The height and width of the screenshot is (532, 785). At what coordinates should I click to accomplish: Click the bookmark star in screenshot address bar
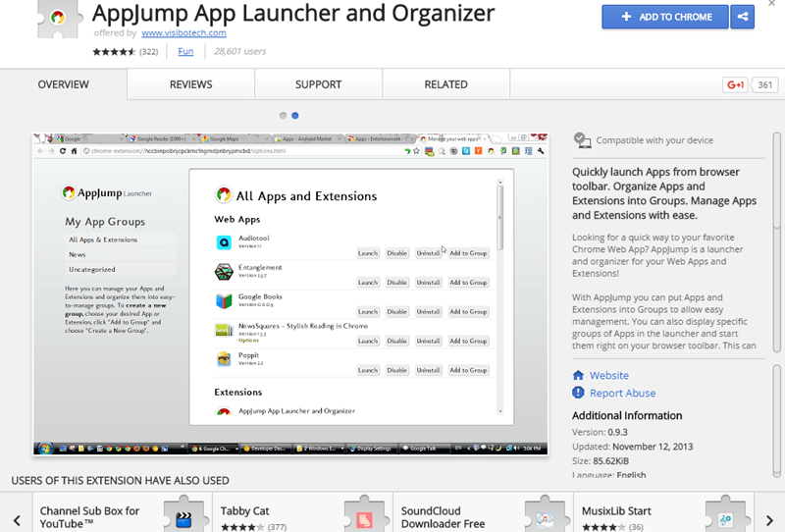point(416,151)
